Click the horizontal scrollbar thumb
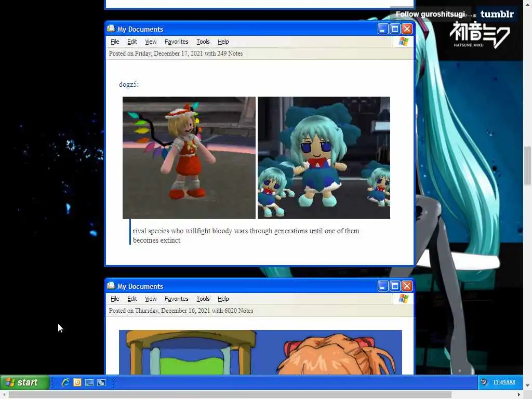This screenshot has height=399, width=532. click(230, 395)
